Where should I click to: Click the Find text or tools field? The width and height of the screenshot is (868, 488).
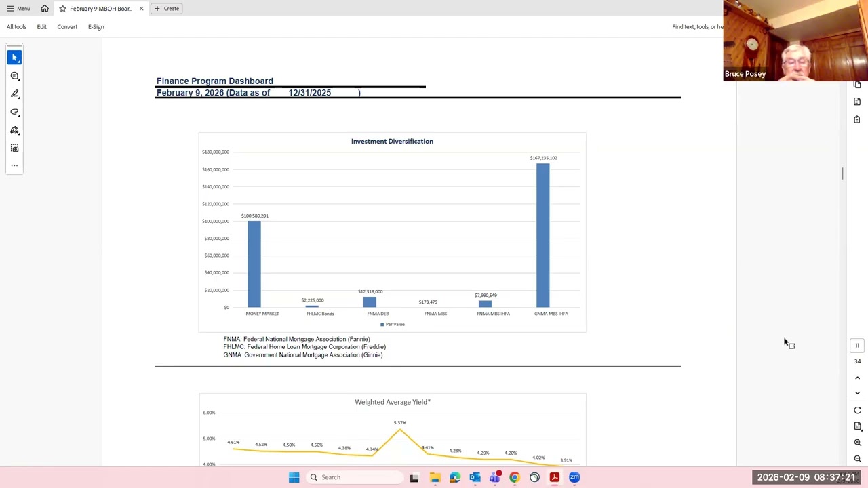coord(697,27)
